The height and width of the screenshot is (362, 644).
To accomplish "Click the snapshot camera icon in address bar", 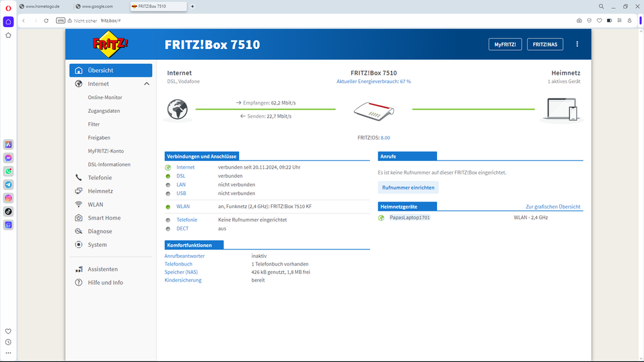I will click(x=579, y=21).
